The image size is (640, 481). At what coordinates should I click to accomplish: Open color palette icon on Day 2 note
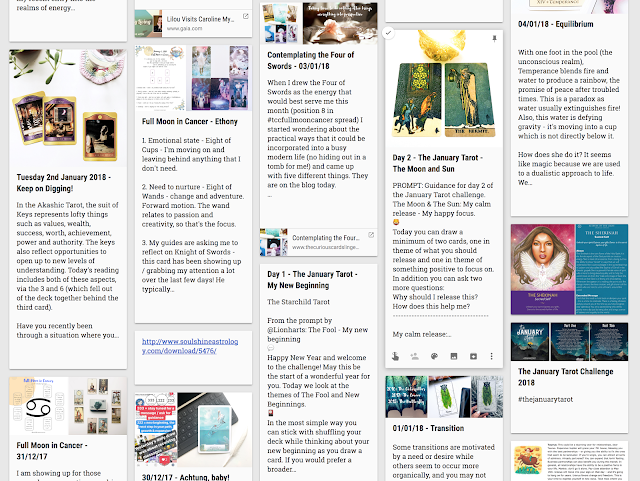434,356
